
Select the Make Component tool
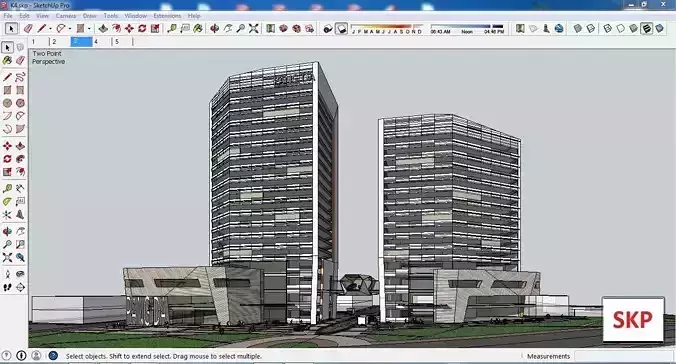point(20,47)
